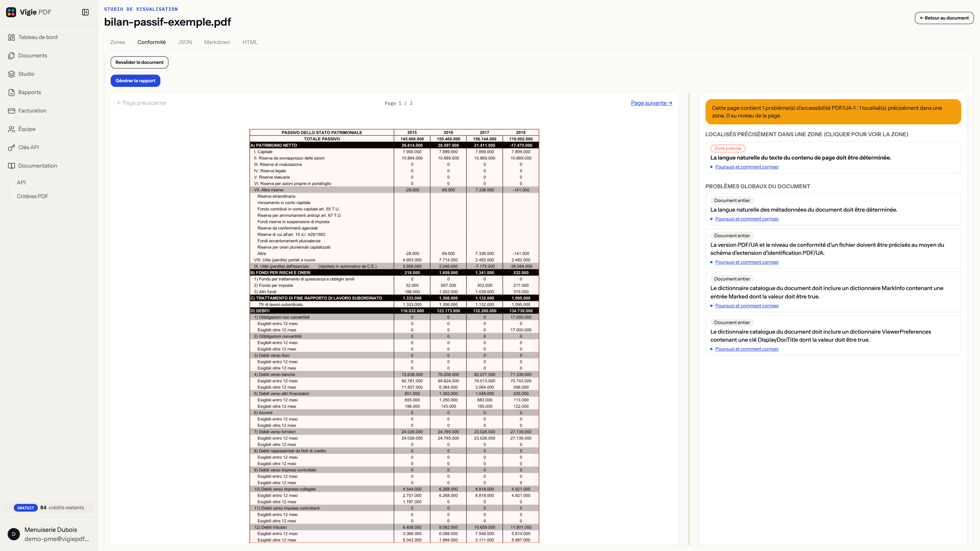Select the Conformité tab
Viewport: 980px width, 551px height.
[x=151, y=42]
